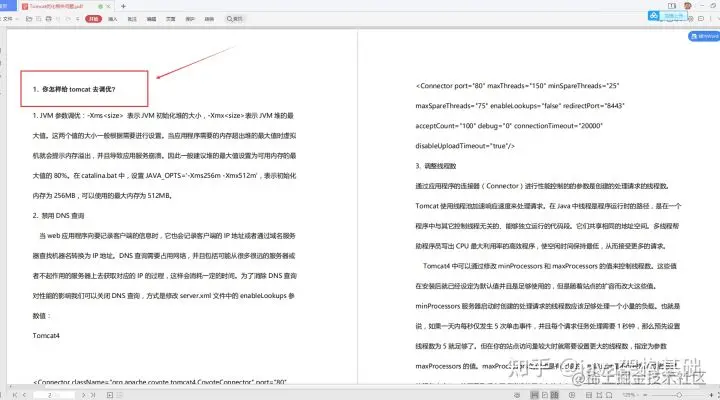The image size is (720, 400).
Task: Open the 保护 ribbon tab
Action: tap(190, 19)
